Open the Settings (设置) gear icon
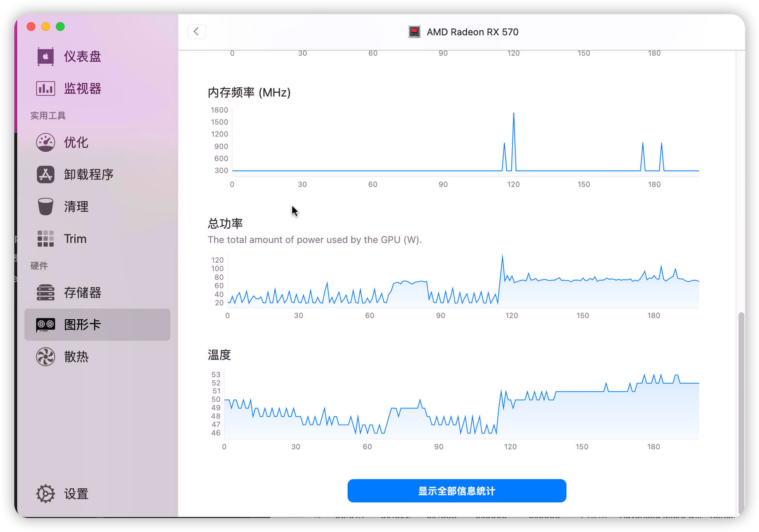The height and width of the screenshot is (532, 759). coord(45,494)
